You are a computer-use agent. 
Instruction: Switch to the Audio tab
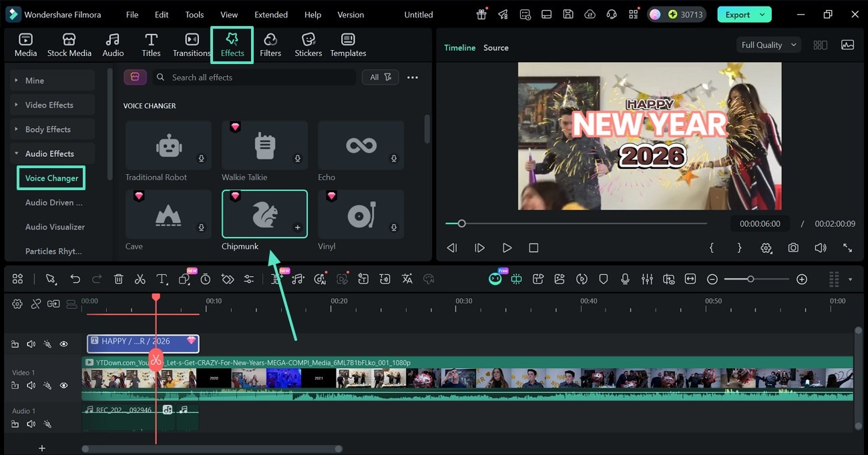[x=113, y=45]
